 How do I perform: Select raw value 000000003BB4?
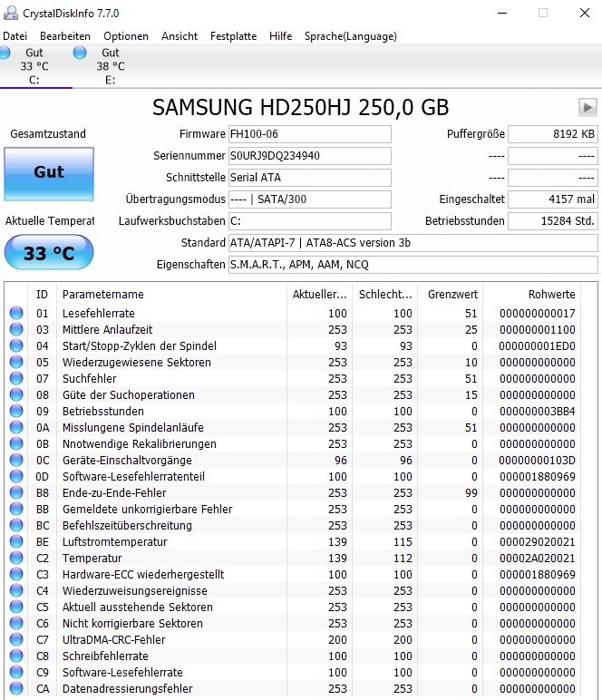[x=537, y=411]
